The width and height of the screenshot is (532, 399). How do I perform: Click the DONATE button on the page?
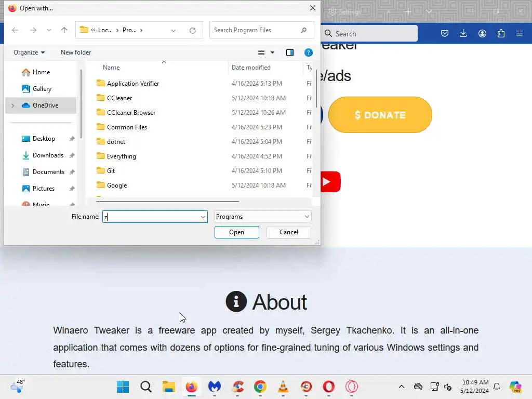pos(380,115)
